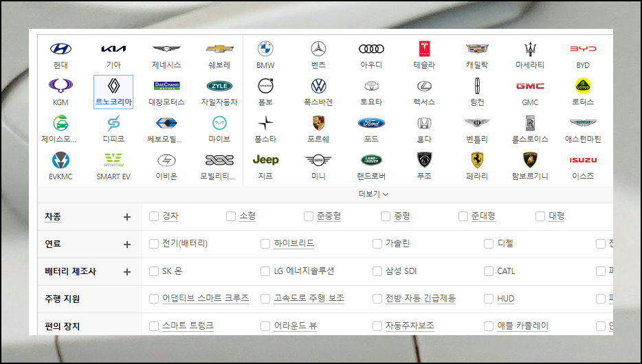The image size is (642, 364).
Task: Check the 전기(배터리) fuel option
Action: 154,244
